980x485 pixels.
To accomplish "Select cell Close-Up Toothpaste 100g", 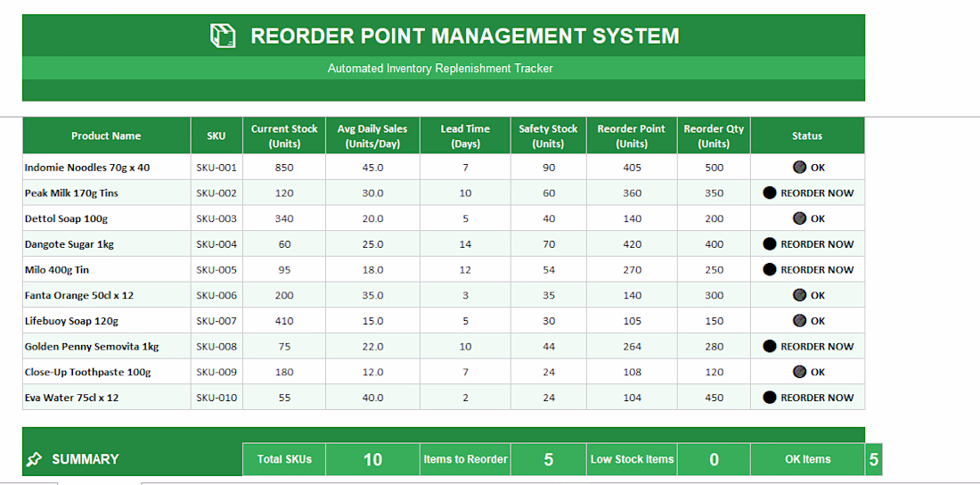I will tap(106, 372).
